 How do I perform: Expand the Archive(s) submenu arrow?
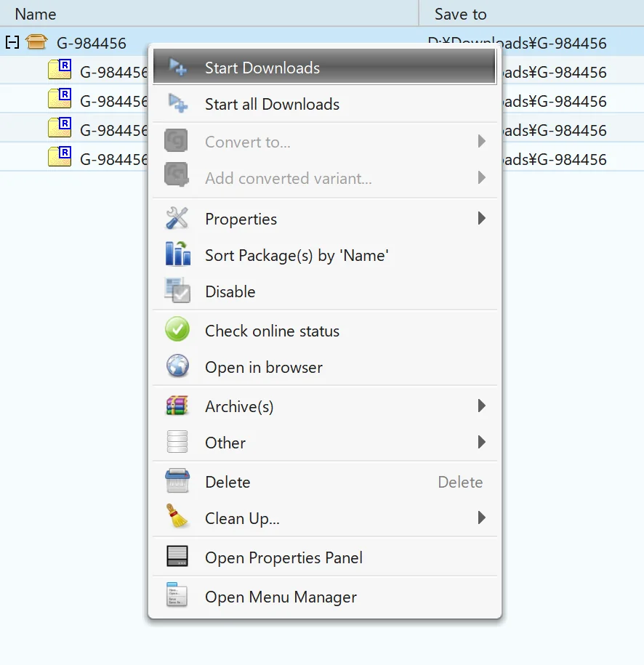pyautogui.click(x=481, y=406)
